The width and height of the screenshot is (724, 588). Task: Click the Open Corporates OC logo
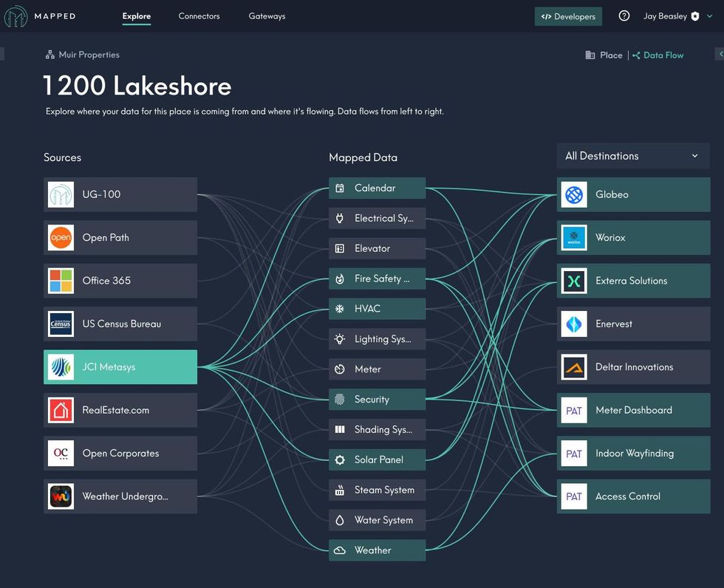click(x=61, y=454)
